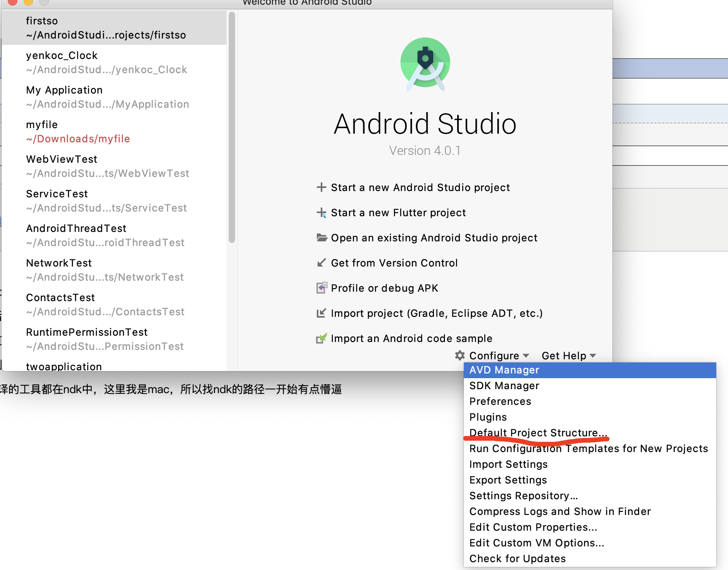Open recent project WebViewTest
The width and height of the screenshot is (728, 570).
[x=114, y=166]
